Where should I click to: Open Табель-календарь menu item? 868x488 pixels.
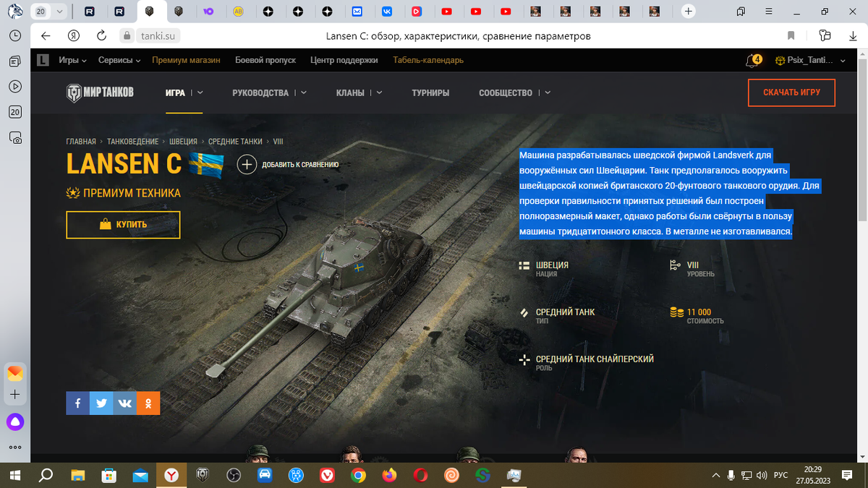click(428, 61)
